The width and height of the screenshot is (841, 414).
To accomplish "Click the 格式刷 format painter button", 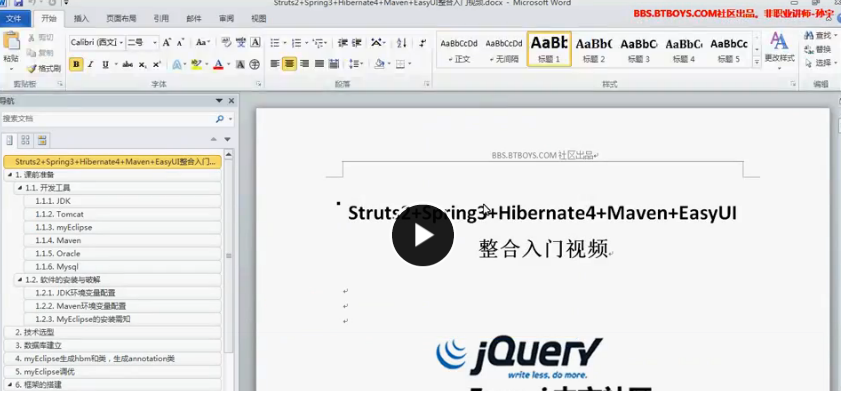I will pos(44,69).
